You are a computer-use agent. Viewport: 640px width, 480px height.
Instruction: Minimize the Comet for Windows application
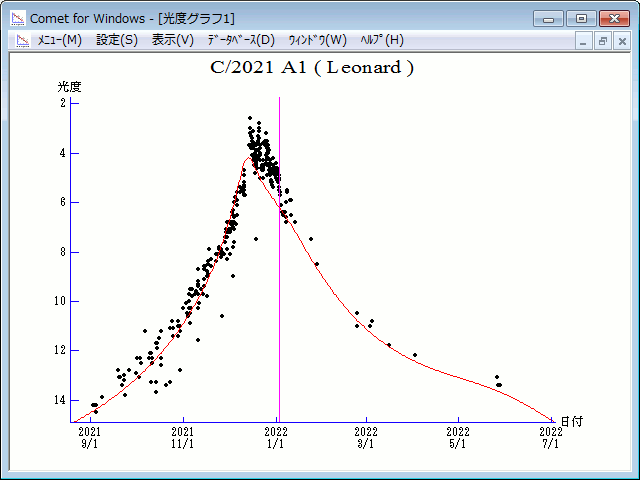pyautogui.click(x=547, y=18)
